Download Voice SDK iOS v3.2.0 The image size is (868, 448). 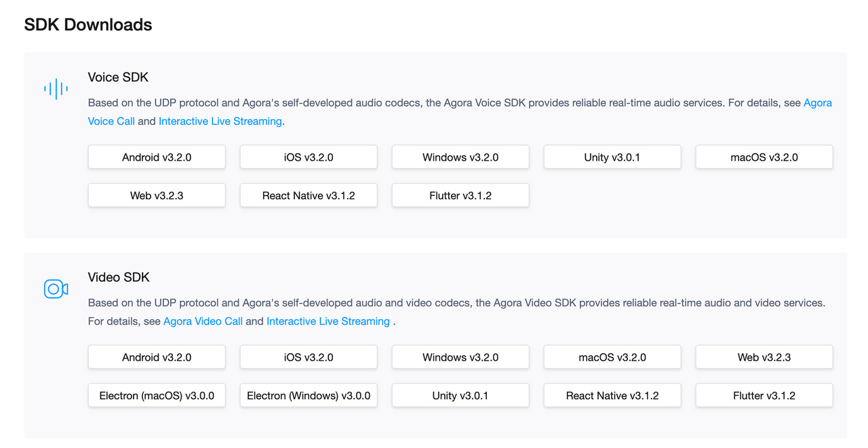point(309,157)
